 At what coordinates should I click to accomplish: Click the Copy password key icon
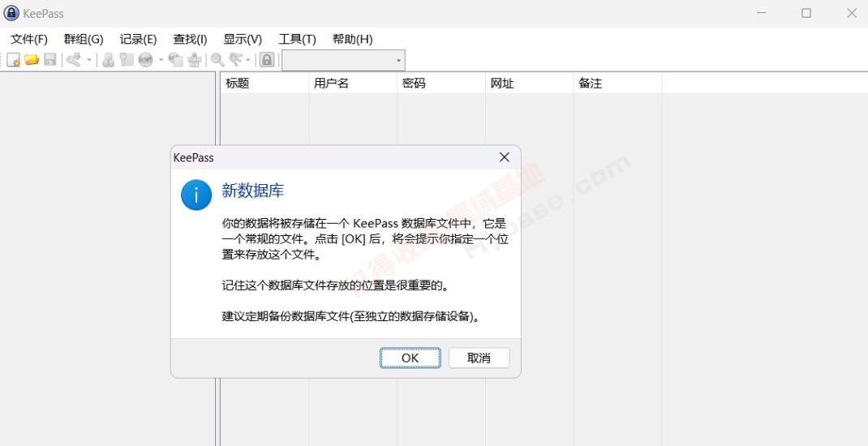click(x=127, y=60)
